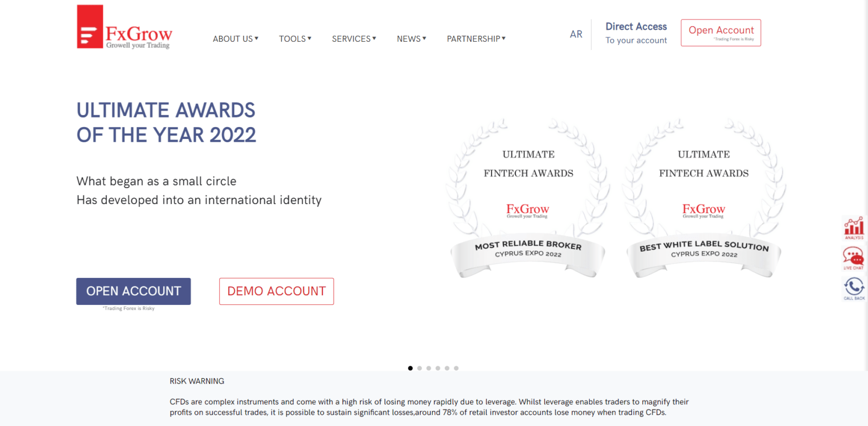Click the 'ULTIMATE AWARDS OF THE YEAR 2022' heading
Viewport: 868px width, 426px height.
166,123
